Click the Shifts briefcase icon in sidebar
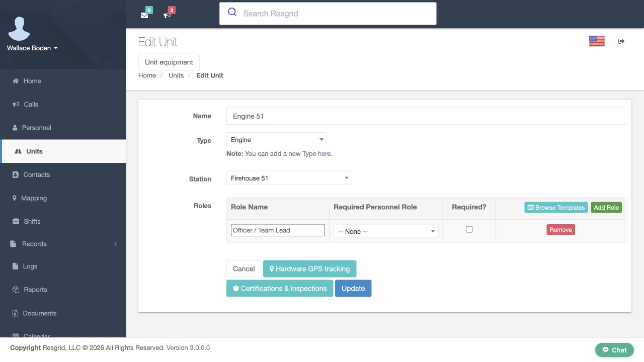Screen dimensions: 644x362 click(16, 222)
